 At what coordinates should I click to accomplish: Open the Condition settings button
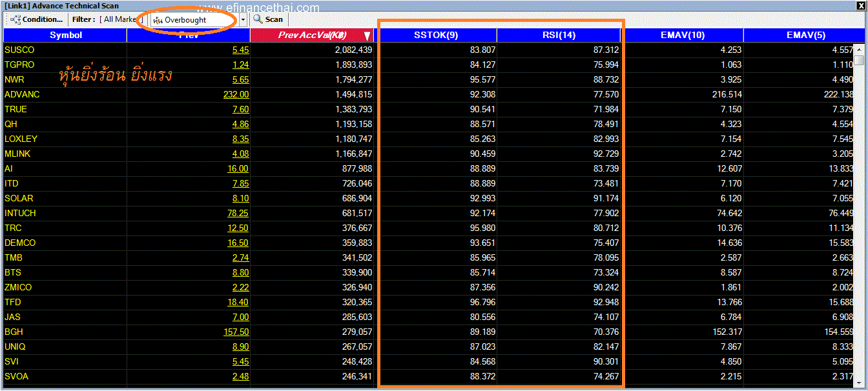[37, 19]
